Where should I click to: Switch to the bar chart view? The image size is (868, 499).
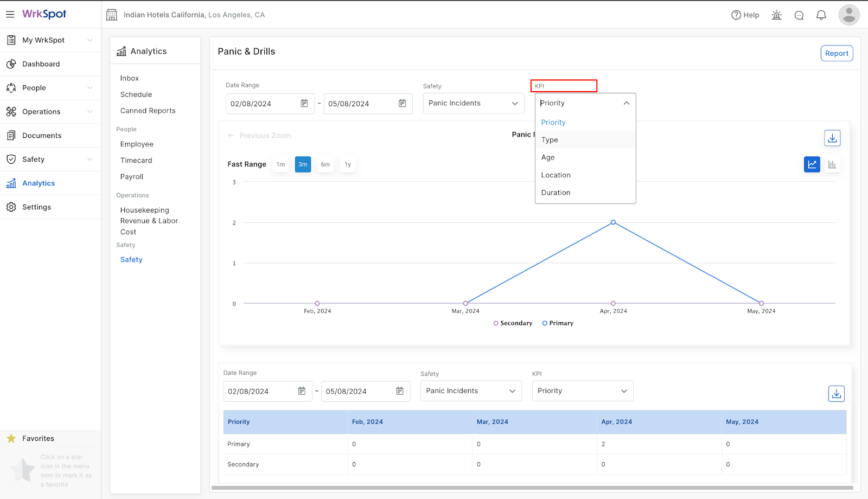pos(832,164)
